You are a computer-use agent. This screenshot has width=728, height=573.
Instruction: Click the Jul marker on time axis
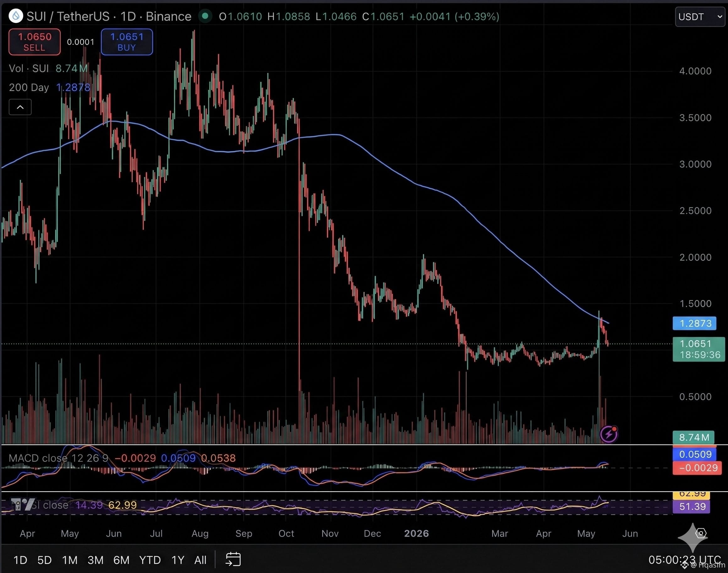pos(156,533)
